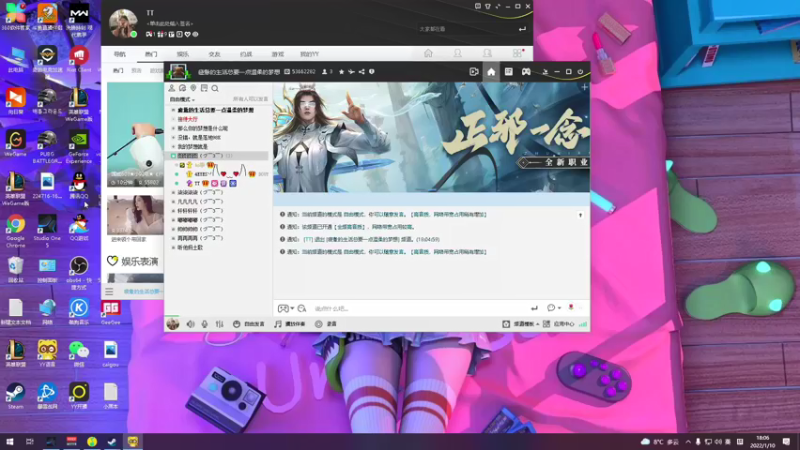Open the 腾讯QQ desktop shortcut
This screenshot has width=800, height=450.
coord(79,186)
